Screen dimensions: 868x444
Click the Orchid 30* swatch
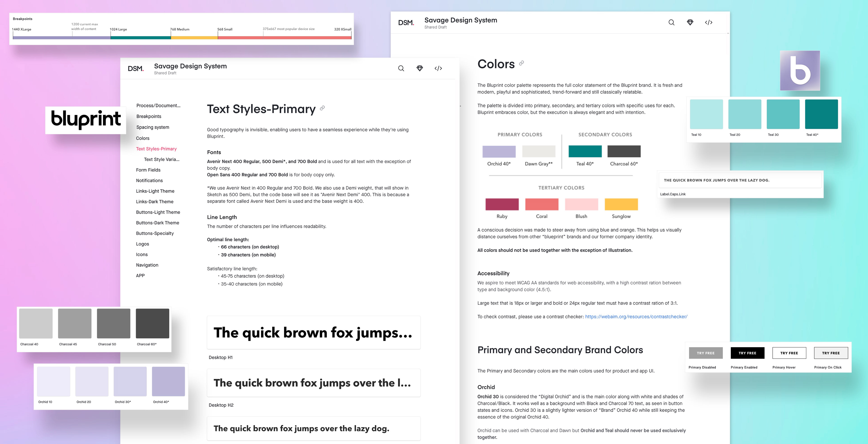(130, 381)
